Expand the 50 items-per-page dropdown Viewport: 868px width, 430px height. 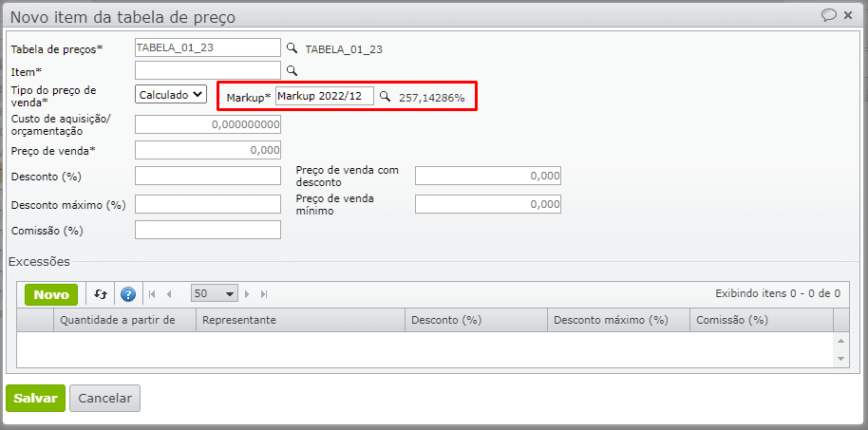[215, 294]
